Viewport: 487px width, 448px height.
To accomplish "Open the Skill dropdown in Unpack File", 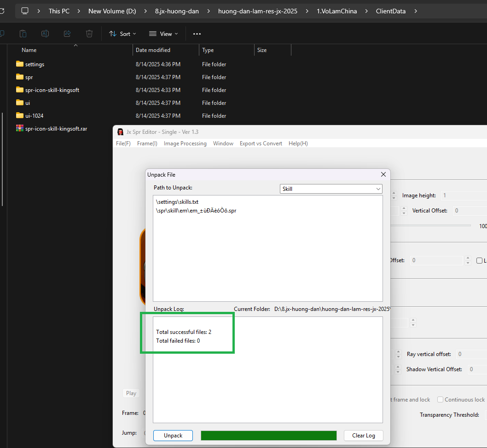I will click(x=331, y=189).
